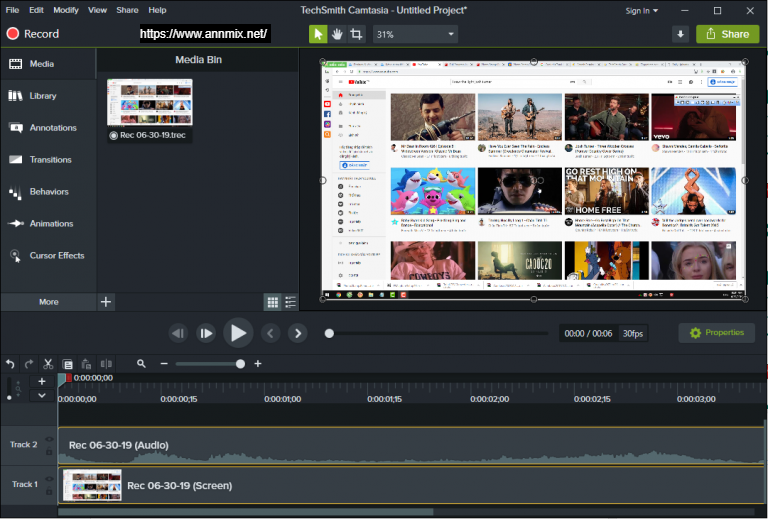Select the Pan hand tool
The image size is (768, 519).
[337, 34]
